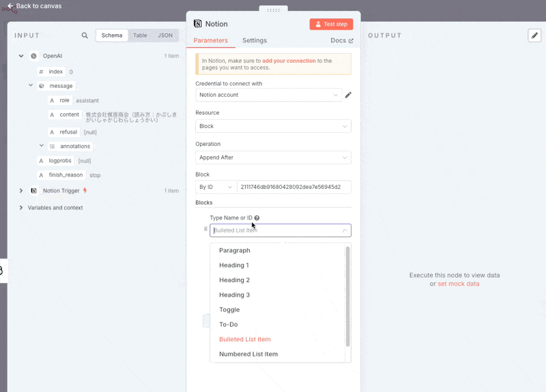Click the drag handle at the top of the Notion panel
This screenshot has height=392, width=546.
tap(274, 10)
